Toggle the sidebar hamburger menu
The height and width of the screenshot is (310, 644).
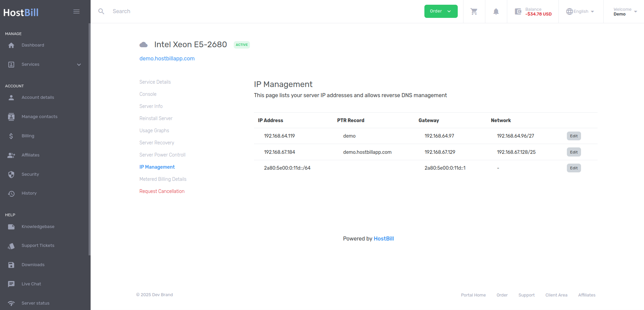tap(76, 11)
